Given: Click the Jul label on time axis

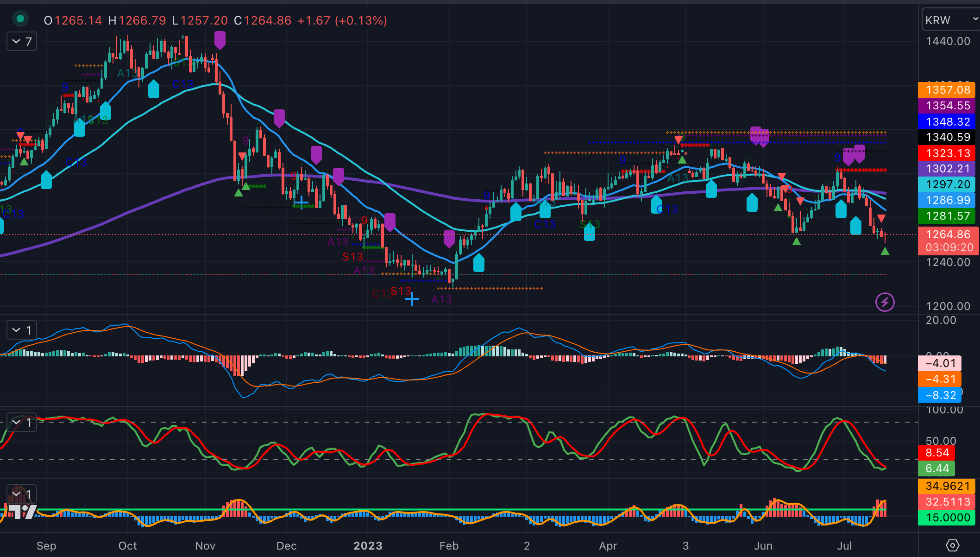Looking at the screenshot, I should click(844, 545).
